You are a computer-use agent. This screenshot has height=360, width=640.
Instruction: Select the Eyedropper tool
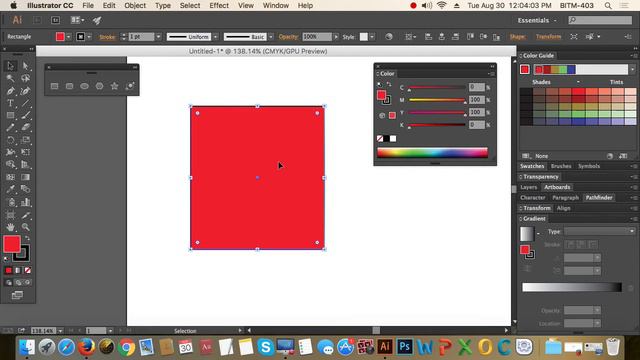pos(11,189)
